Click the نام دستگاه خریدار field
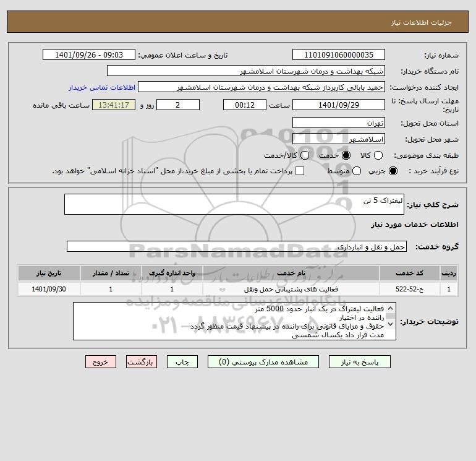Image resolution: width=476 pixels, height=461 pixels. tap(246, 71)
